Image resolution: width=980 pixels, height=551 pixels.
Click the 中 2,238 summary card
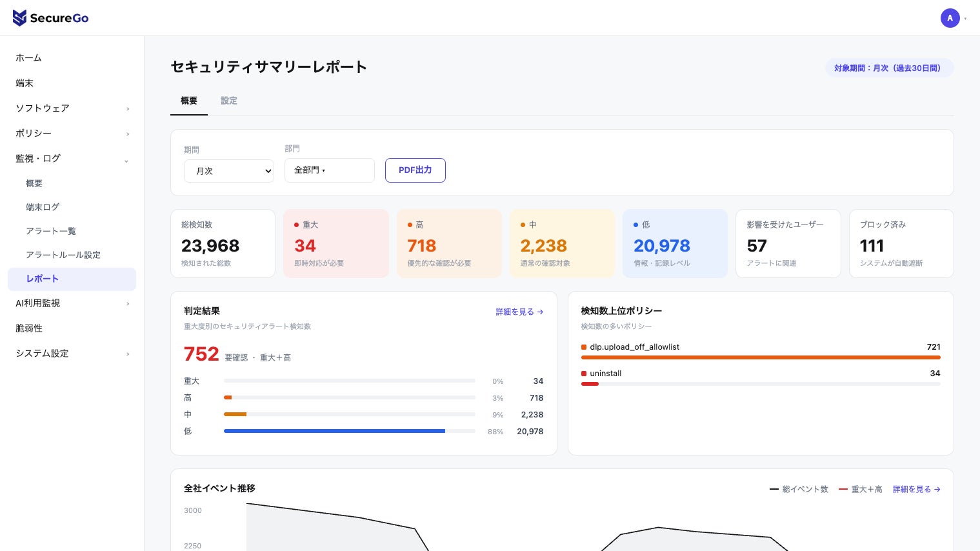(562, 243)
